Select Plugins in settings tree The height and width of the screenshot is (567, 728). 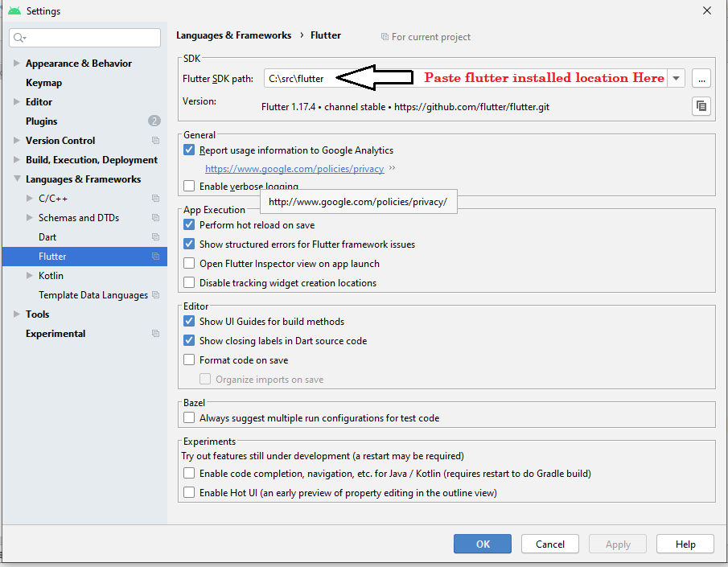[41, 121]
